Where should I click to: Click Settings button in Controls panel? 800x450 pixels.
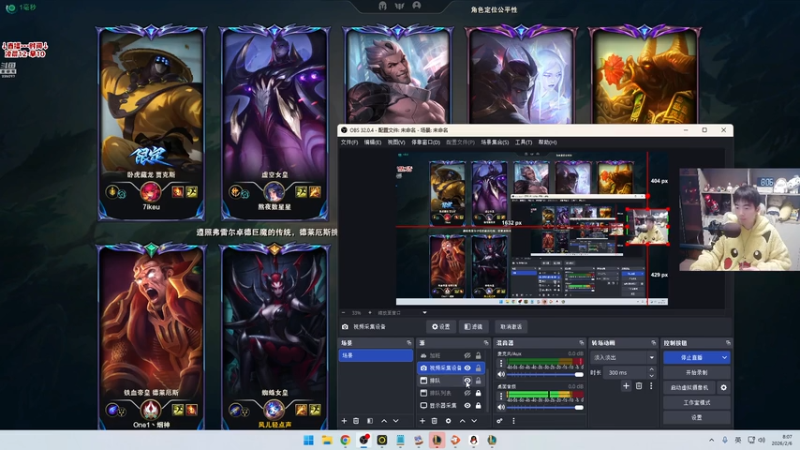point(696,417)
